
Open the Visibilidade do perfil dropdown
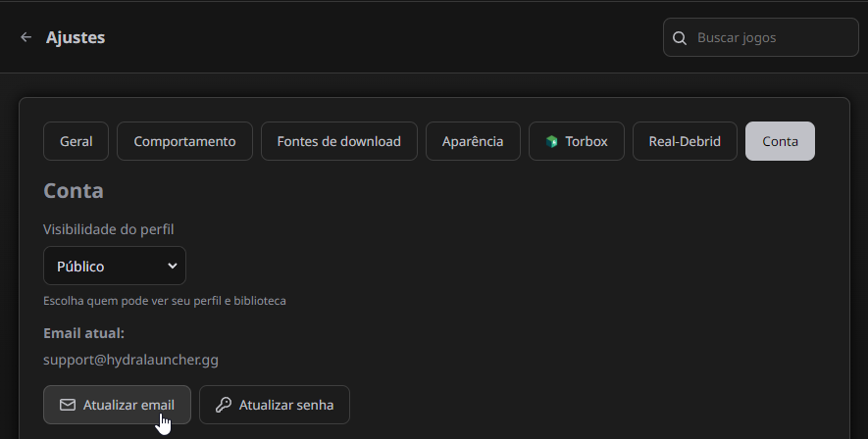(115, 266)
